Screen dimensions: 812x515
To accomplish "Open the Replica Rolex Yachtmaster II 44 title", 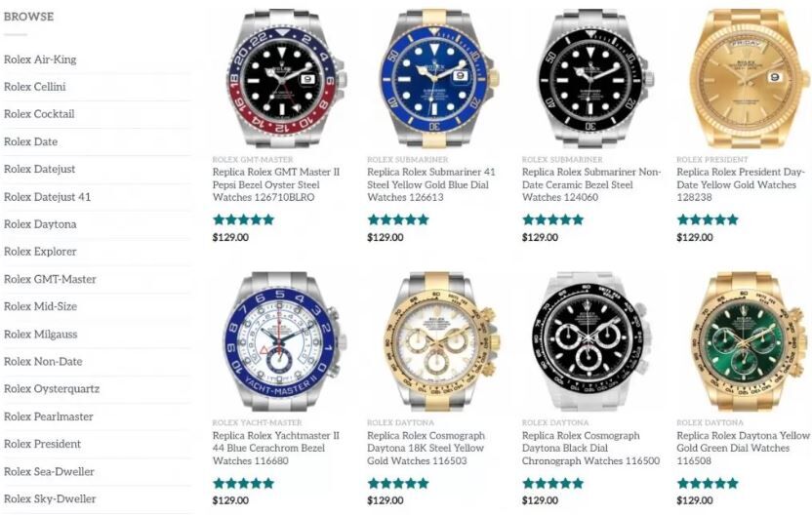I will (276, 448).
